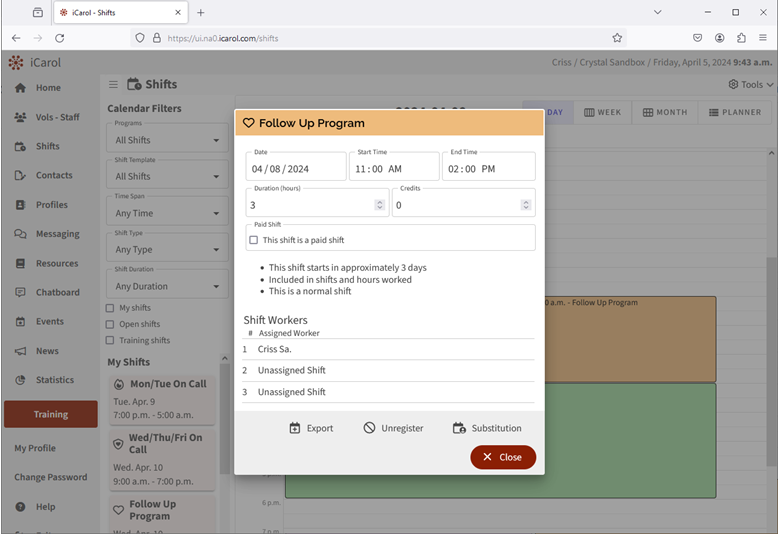
Task: Go to Messaging in sidebar
Action: pyautogui.click(x=57, y=234)
